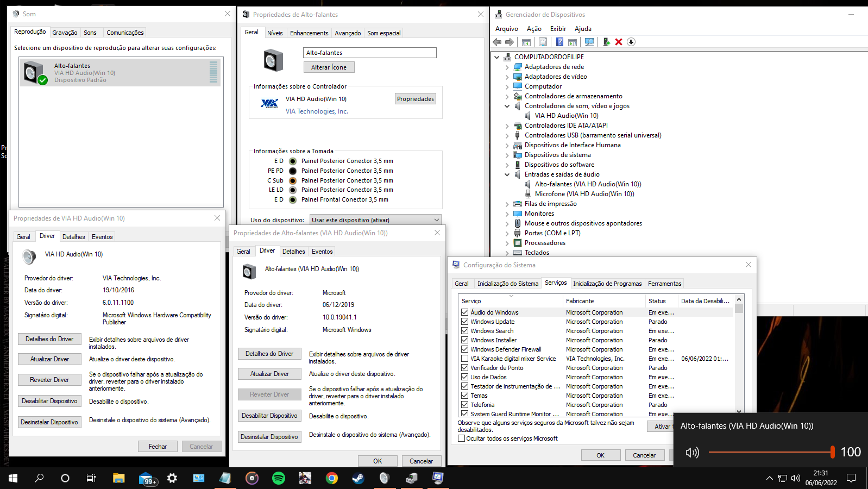Click the Cortana circle on the taskbar

pyautogui.click(x=65, y=478)
